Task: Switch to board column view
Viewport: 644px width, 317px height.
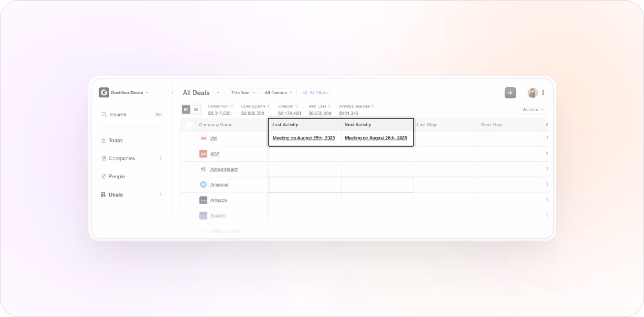Action: point(196,109)
